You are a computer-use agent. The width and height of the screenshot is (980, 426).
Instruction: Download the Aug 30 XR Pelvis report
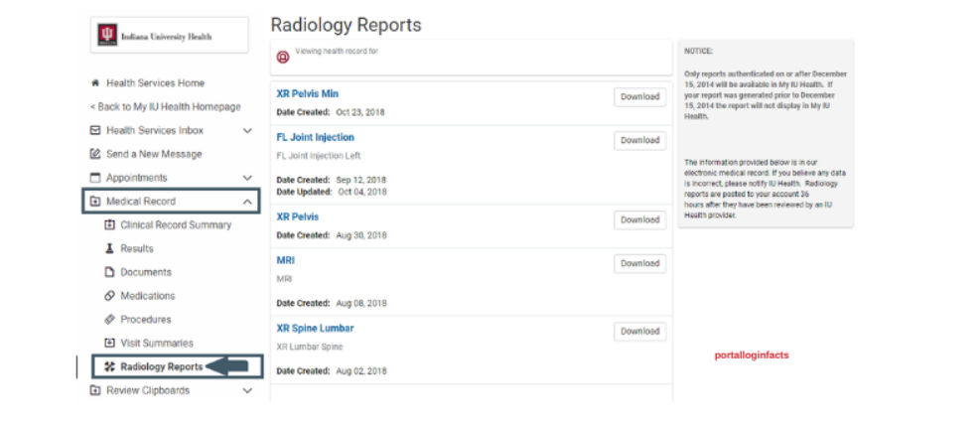pyautogui.click(x=640, y=219)
